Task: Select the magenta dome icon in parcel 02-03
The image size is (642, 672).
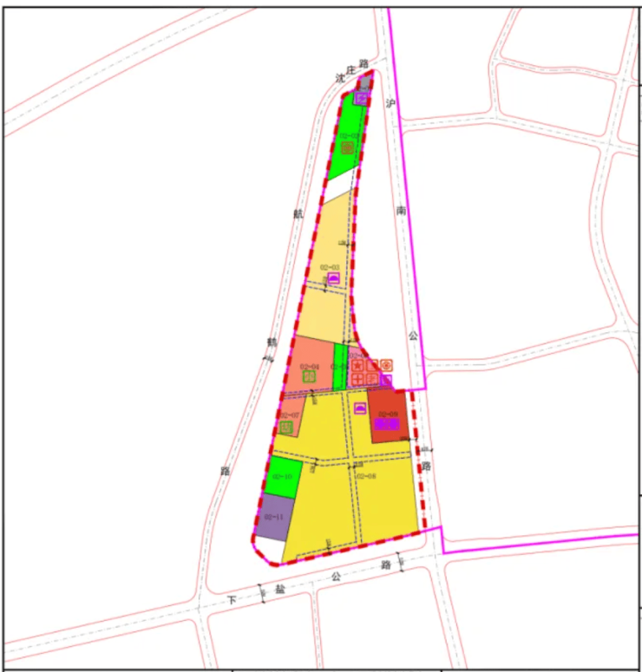Action: click(x=334, y=277)
